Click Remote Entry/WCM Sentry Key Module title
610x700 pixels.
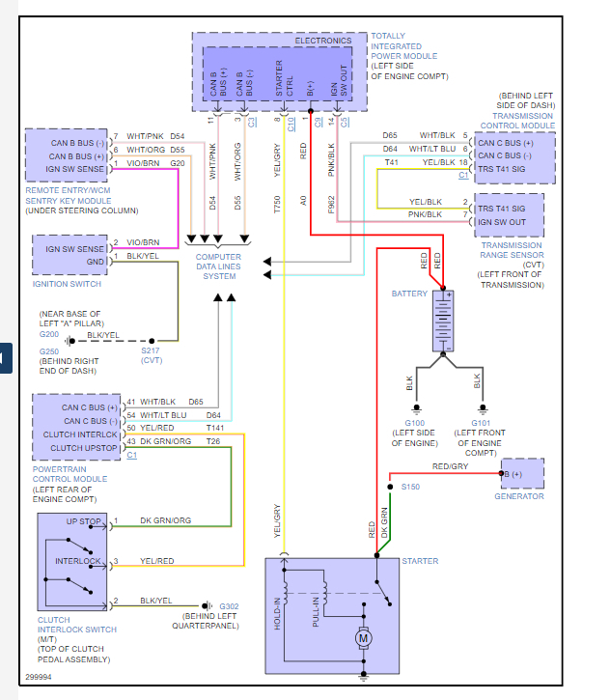point(68,196)
